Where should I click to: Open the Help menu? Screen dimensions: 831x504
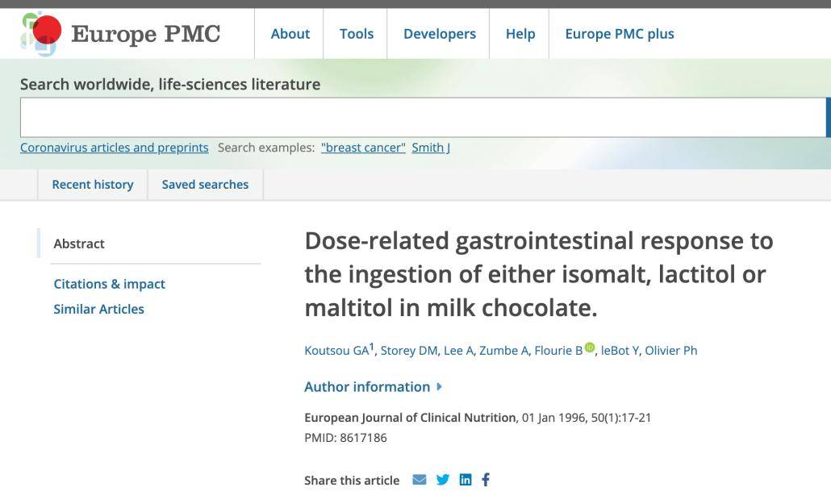[520, 34]
